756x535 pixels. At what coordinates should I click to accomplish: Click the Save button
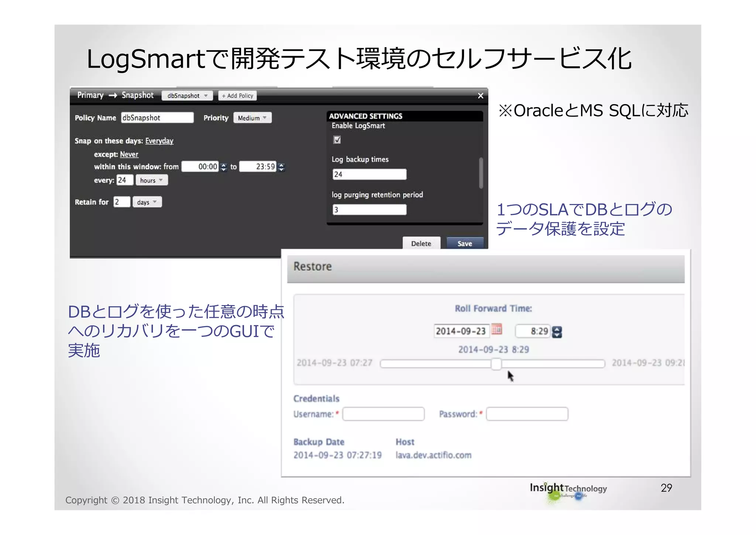point(465,243)
